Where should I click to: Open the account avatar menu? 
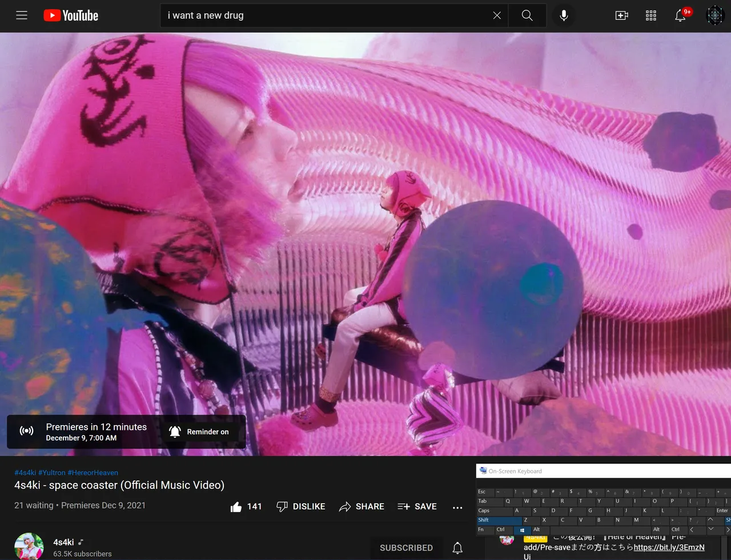coord(715,15)
